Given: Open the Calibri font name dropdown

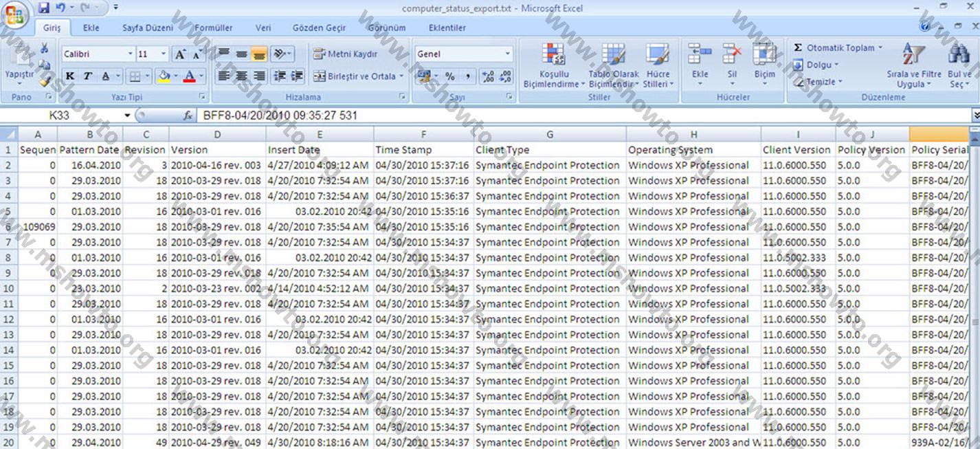Looking at the screenshot, I should (130, 54).
